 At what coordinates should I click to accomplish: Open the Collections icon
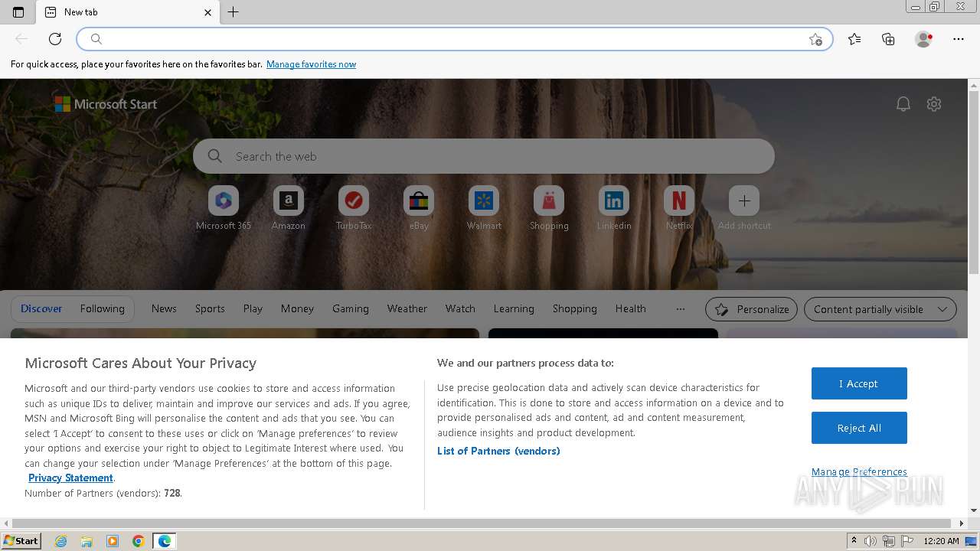point(888,39)
